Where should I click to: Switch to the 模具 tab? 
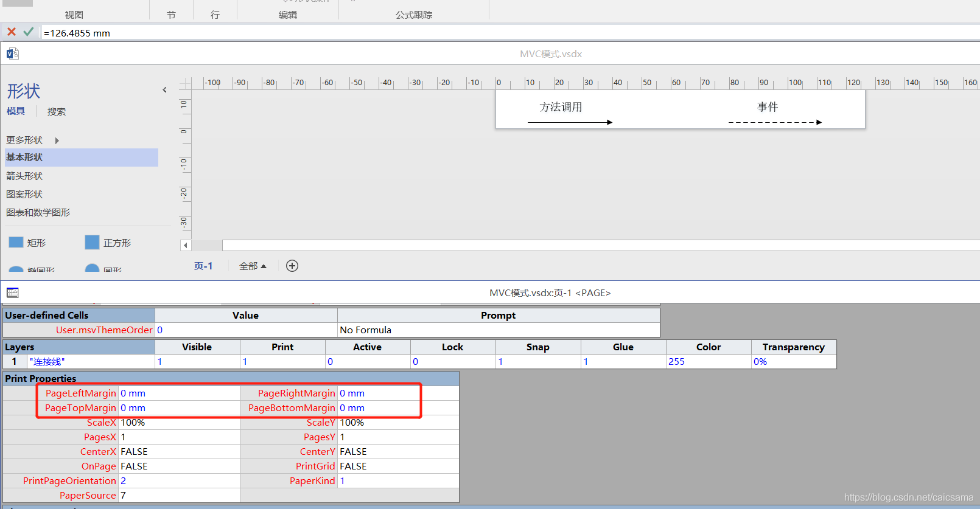[16, 111]
